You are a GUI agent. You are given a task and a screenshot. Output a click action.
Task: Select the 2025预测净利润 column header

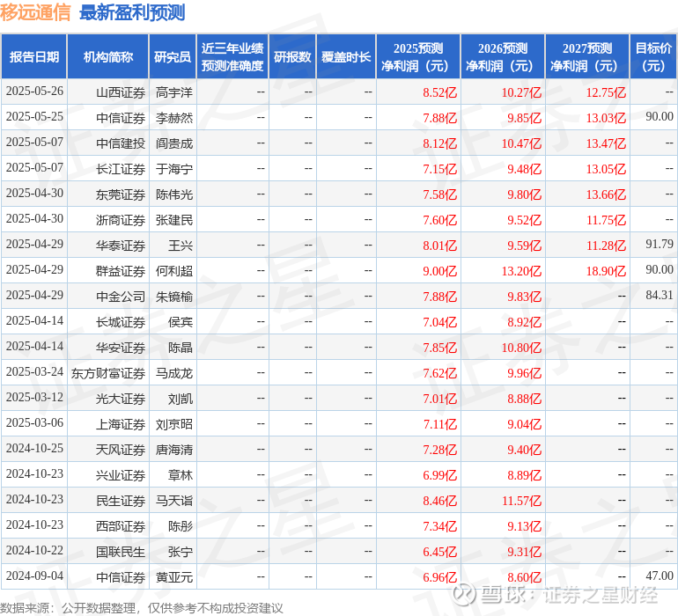(418, 56)
